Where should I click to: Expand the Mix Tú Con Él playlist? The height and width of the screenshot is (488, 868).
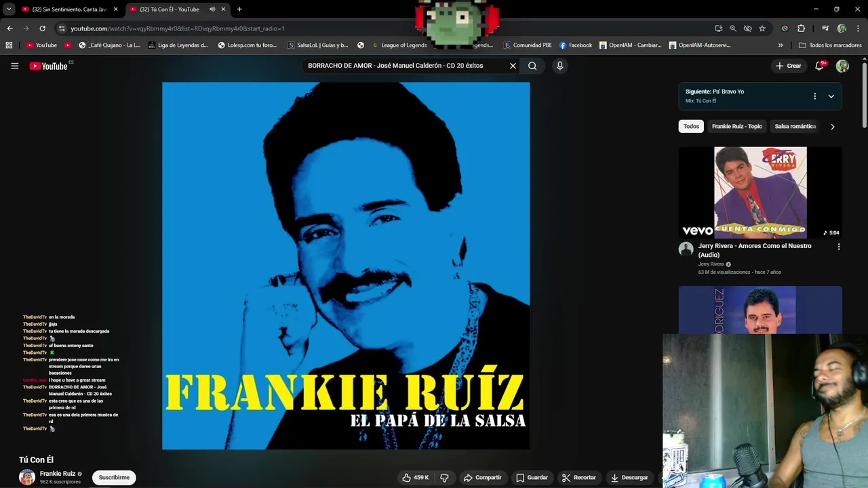pyautogui.click(x=831, y=96)
